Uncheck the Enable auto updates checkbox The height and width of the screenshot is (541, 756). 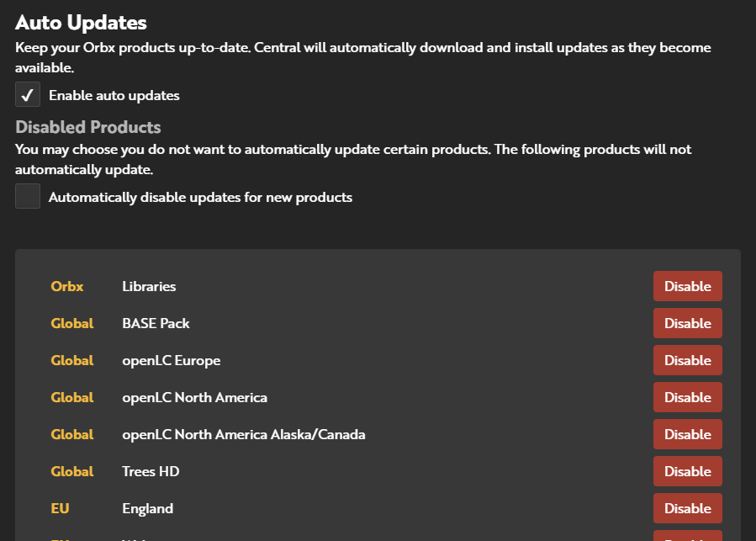[x=27, y=94]
